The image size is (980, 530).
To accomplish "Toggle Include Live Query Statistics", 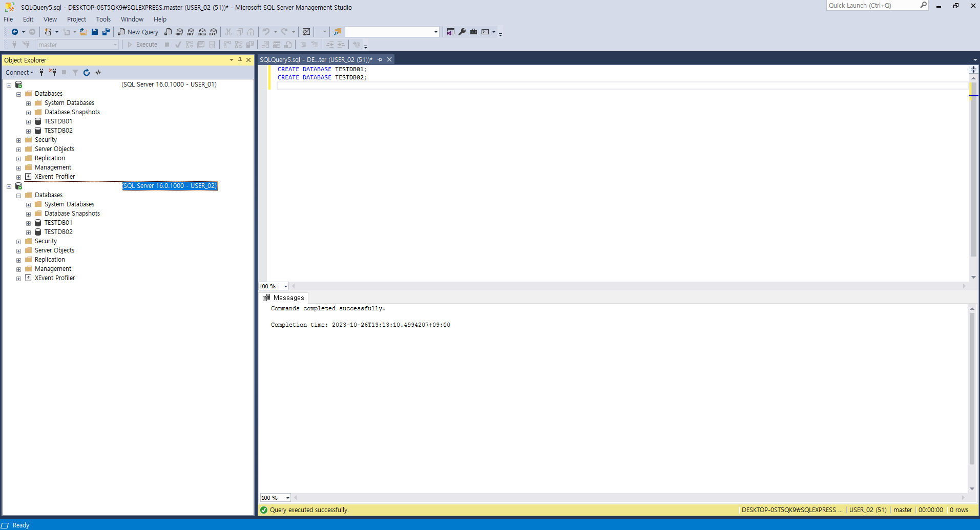I will coord(239,45).
